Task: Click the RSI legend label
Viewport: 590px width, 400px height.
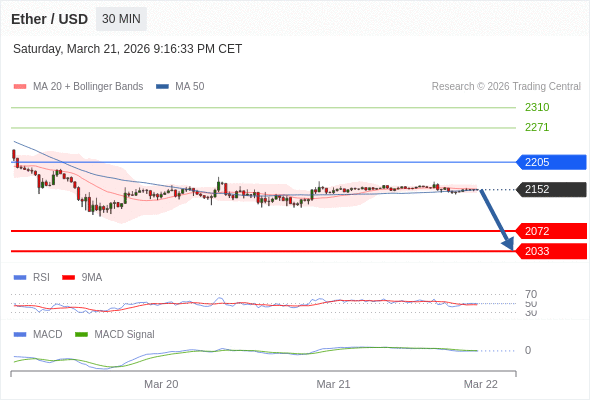Action: coord(41,277)
